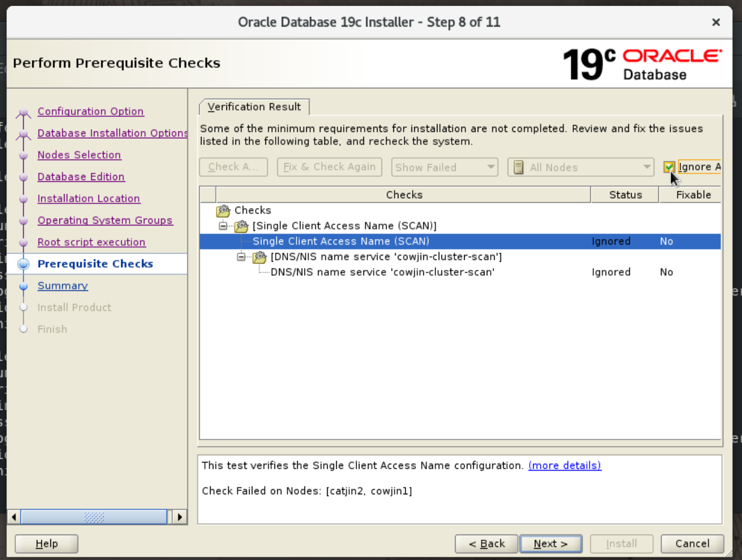Go to Database Installation Options step
Image resolution: width=742 pixels, height=560 pixels.
[x=113, y=133]
